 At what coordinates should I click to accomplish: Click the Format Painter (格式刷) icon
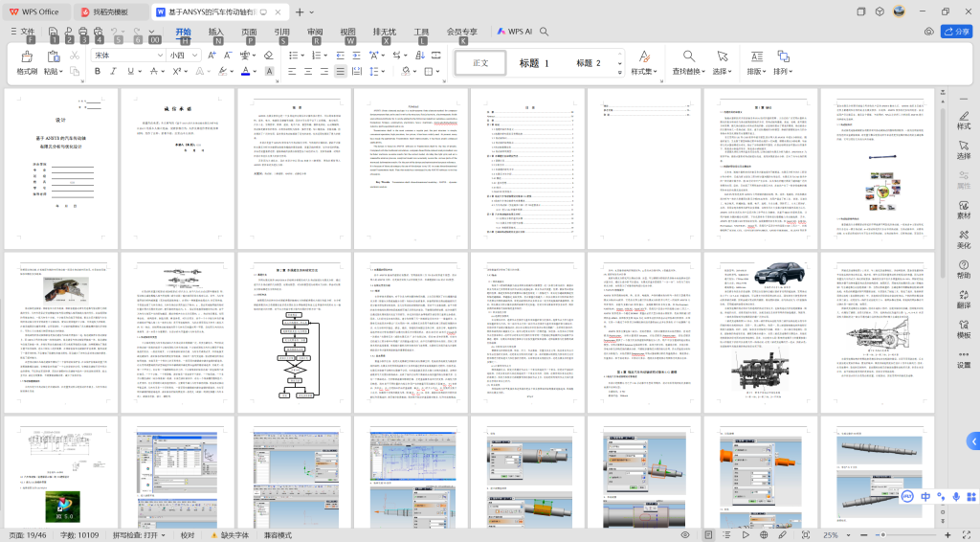coord(26,56)
